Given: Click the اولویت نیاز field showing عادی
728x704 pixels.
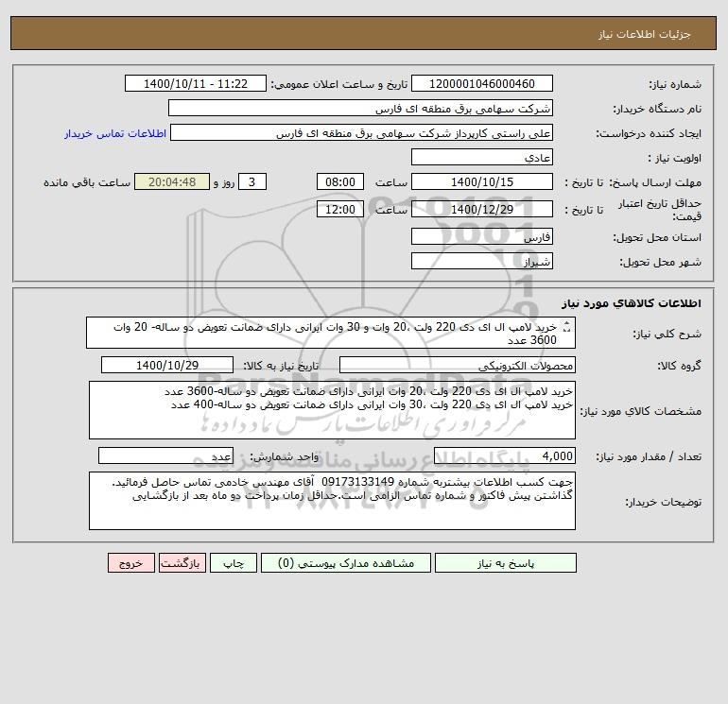Looking at the screenshot, I should coord(482,157).
